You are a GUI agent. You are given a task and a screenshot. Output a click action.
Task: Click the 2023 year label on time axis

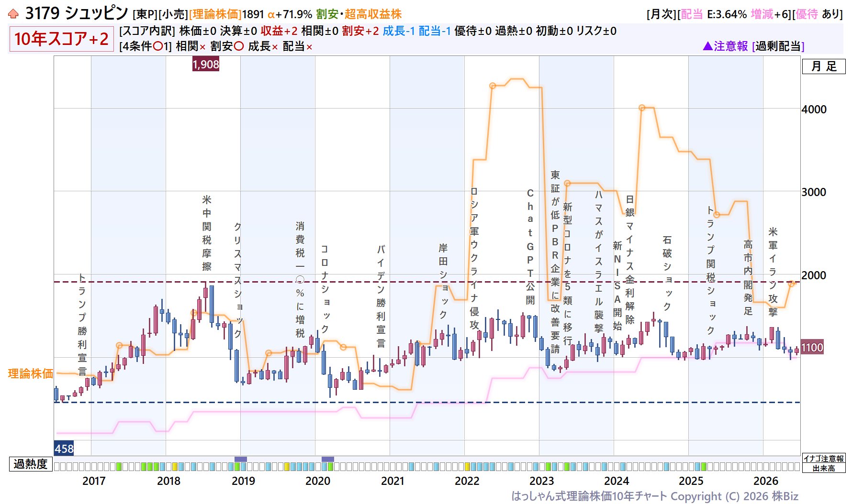(541, 481)
